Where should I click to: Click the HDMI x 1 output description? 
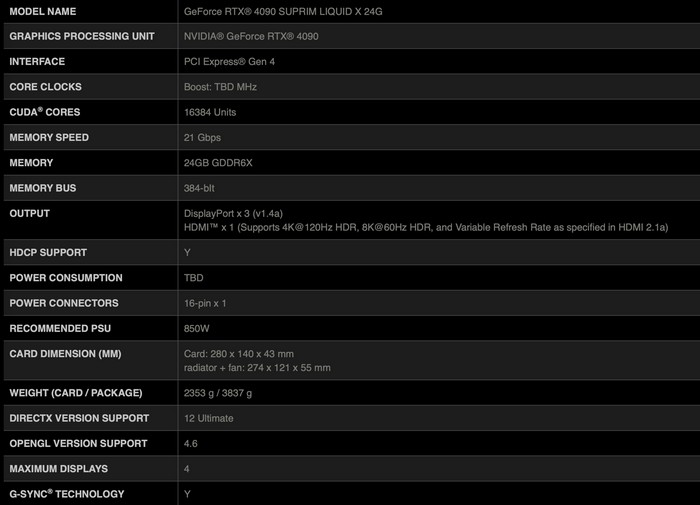coord(426,228)
